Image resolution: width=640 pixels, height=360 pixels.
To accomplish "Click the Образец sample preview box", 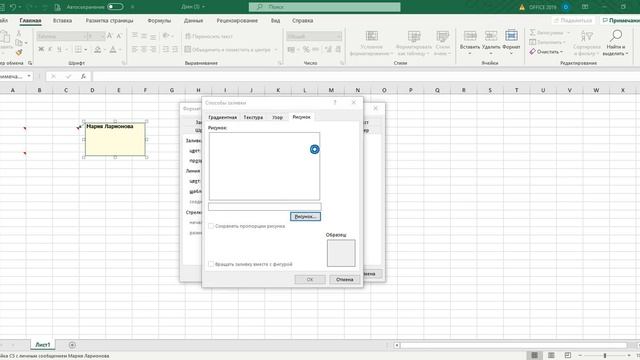I will click(341, 253).
